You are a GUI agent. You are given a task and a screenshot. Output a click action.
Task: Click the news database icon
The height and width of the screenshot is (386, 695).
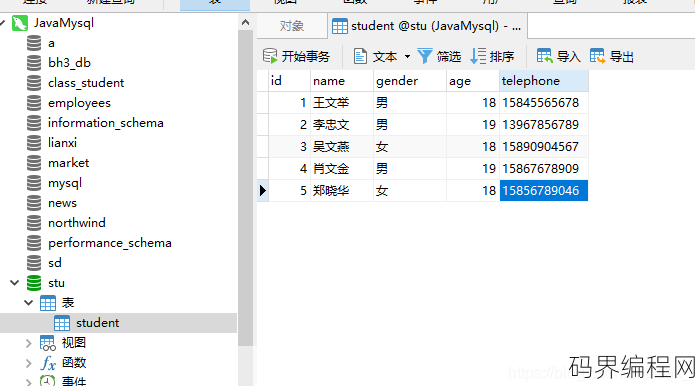34,203
